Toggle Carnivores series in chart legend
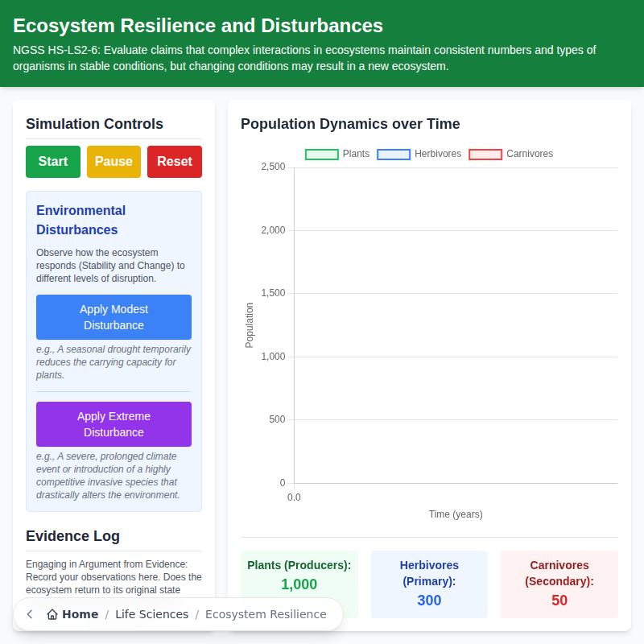Image resolution: width=644 pixels, height=644 pixels. pyautogui.click(x=507, y=154)
